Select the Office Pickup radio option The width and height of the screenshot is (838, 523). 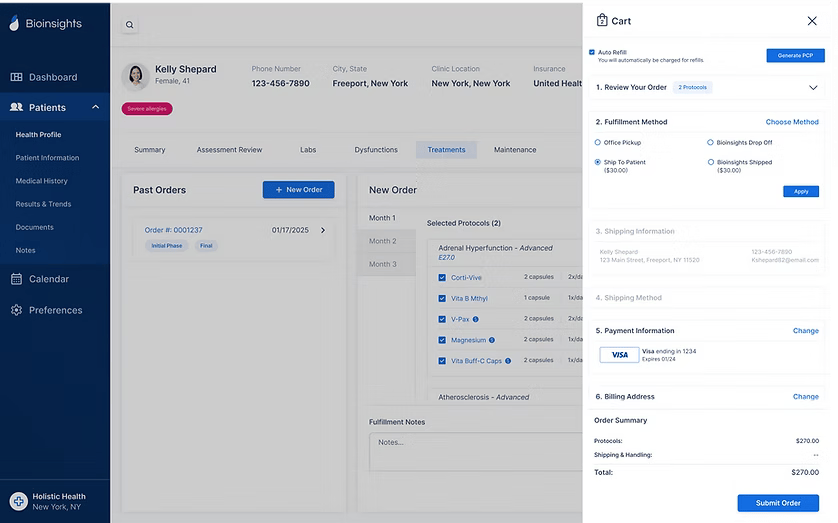tap(598, 143)
